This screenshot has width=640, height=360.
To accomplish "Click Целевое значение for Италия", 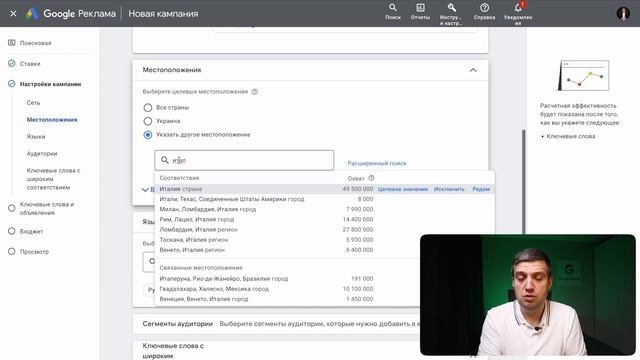I will [x=402, y=189].
